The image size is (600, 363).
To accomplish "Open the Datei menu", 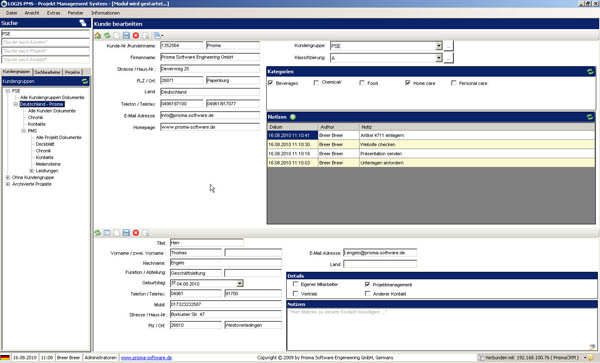I will (x=11, y=13).
